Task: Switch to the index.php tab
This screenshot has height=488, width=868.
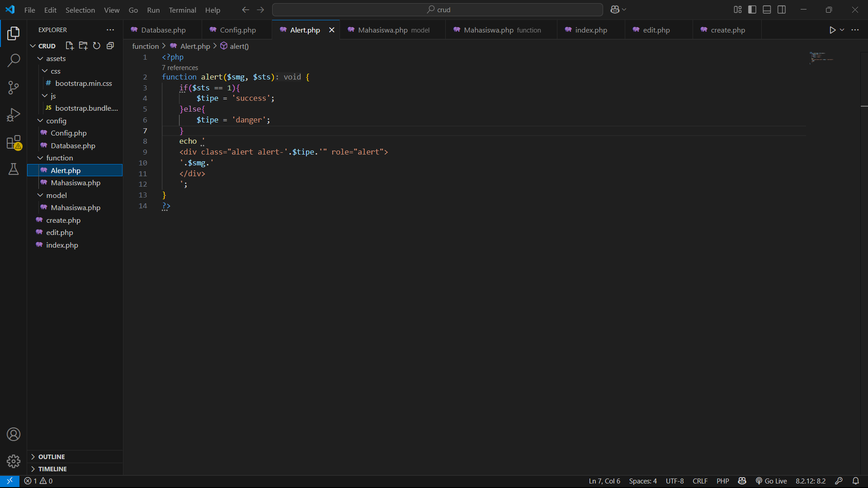Action: [590, 30]
